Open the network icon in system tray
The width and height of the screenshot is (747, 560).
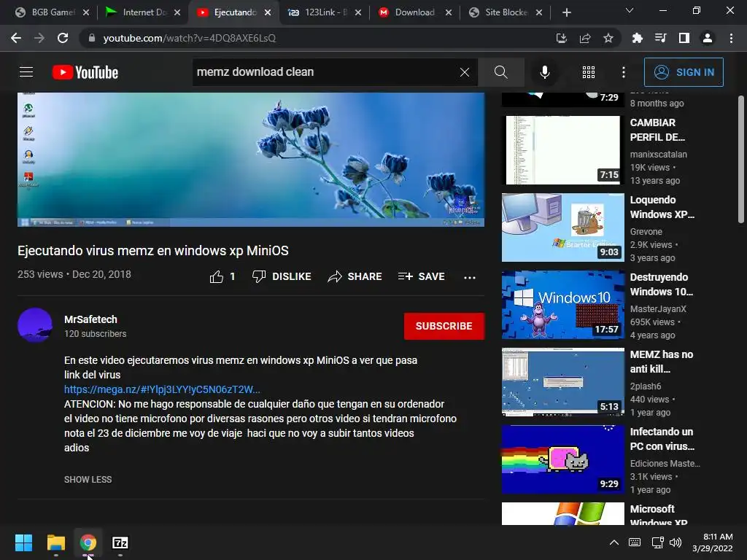click(x=657, y=542)
